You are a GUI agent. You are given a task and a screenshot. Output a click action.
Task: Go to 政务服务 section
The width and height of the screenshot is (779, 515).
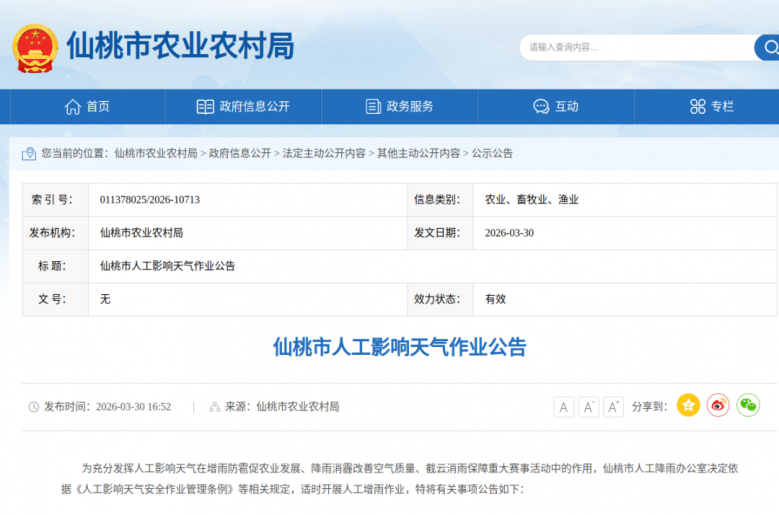[x=399, y=107]
